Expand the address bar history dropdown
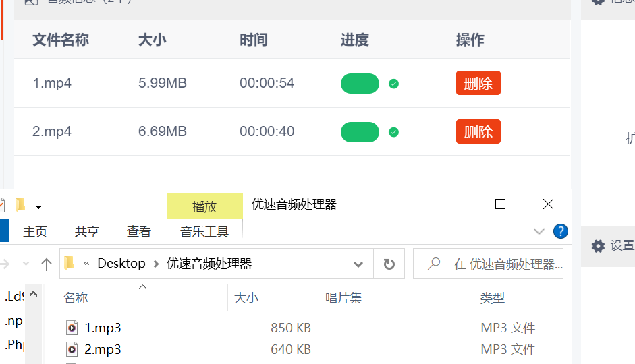The width and height of the screenshot is (635, 364). point(358,264)
